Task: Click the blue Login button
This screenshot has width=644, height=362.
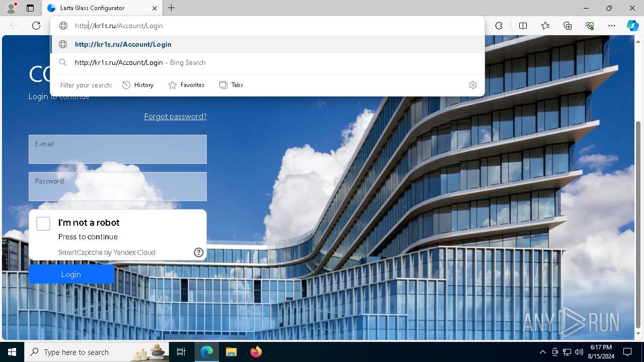Action: (x=71, y=274)
